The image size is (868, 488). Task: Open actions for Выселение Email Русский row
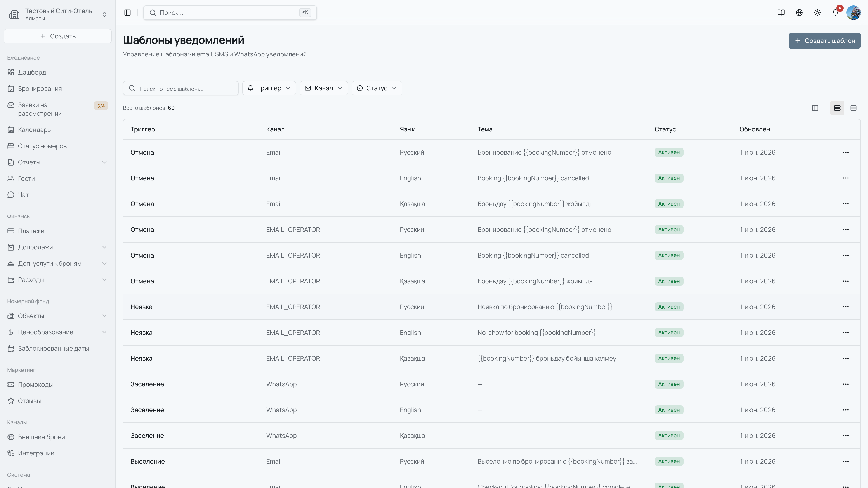846,461
